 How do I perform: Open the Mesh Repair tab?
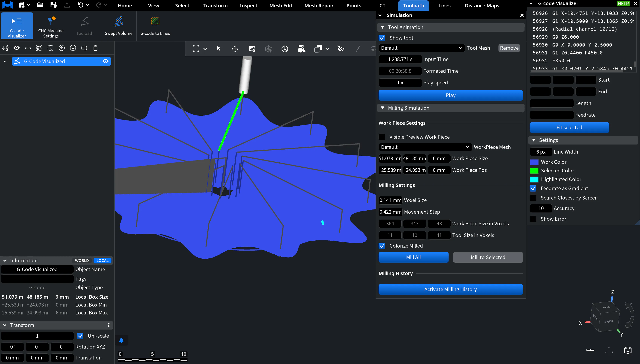[x=319, y=5]
